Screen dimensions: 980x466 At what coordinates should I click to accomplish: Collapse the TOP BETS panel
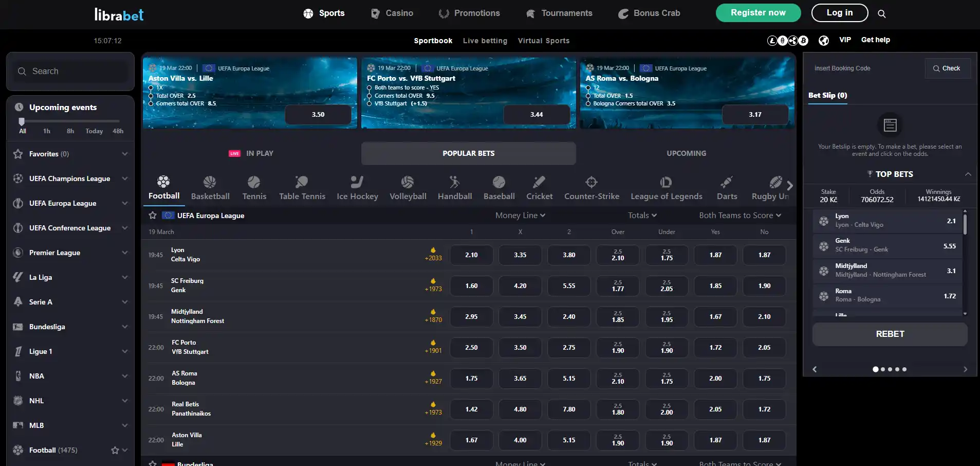pyautogui.click(x=968, y=174)
